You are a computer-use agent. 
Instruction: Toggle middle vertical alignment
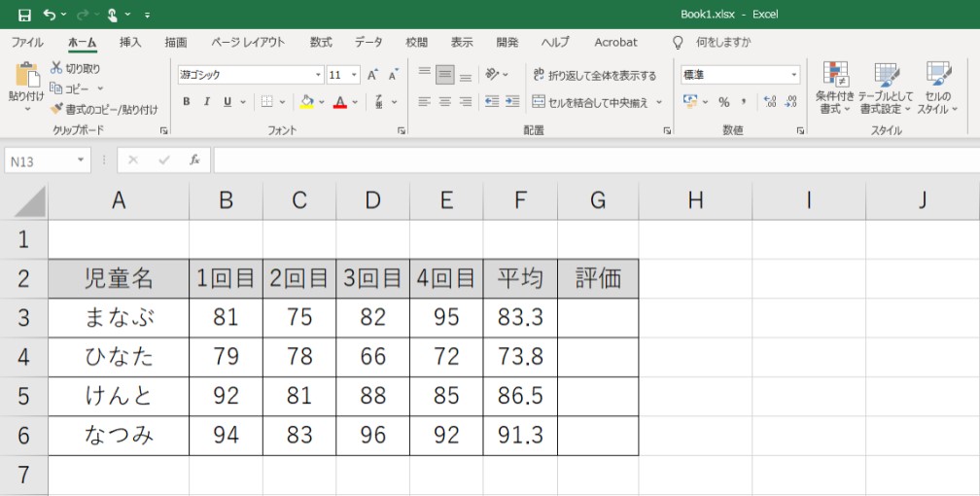[445, 75]
